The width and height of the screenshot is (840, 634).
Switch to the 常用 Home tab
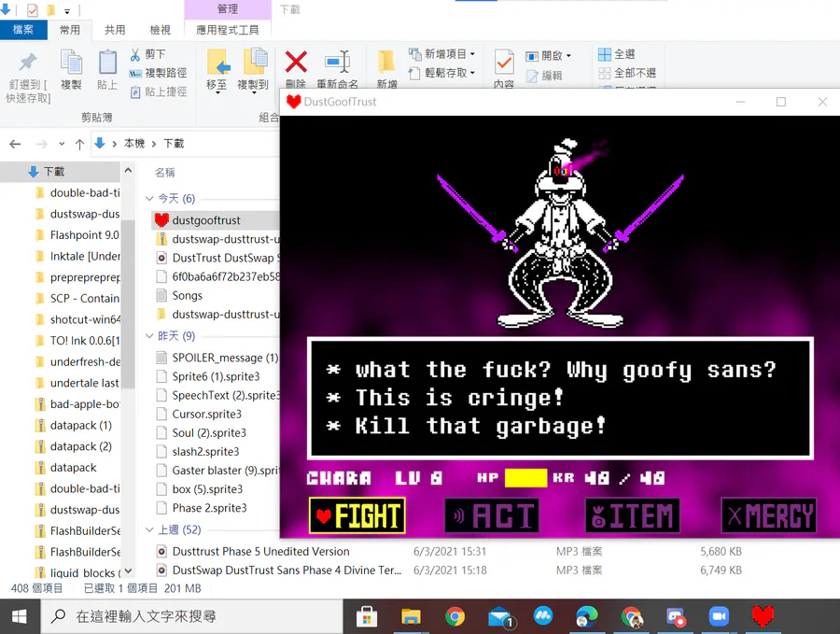point(70,30)
